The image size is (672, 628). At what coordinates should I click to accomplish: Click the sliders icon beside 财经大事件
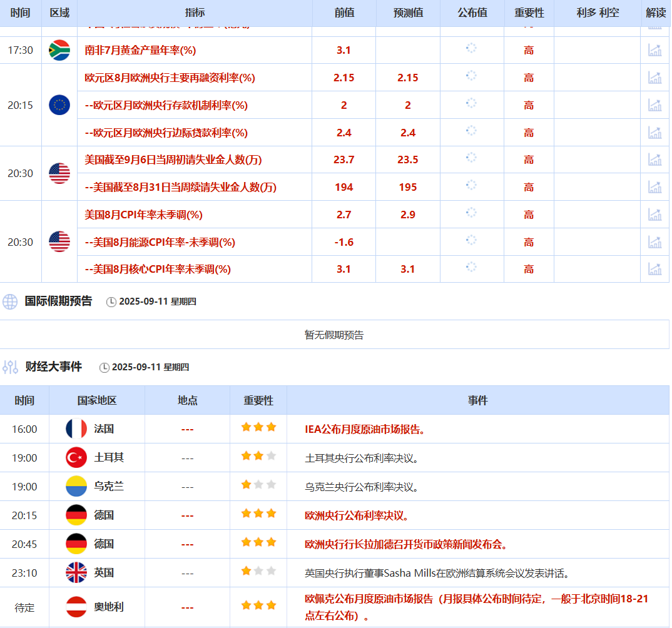coord(10,367)
